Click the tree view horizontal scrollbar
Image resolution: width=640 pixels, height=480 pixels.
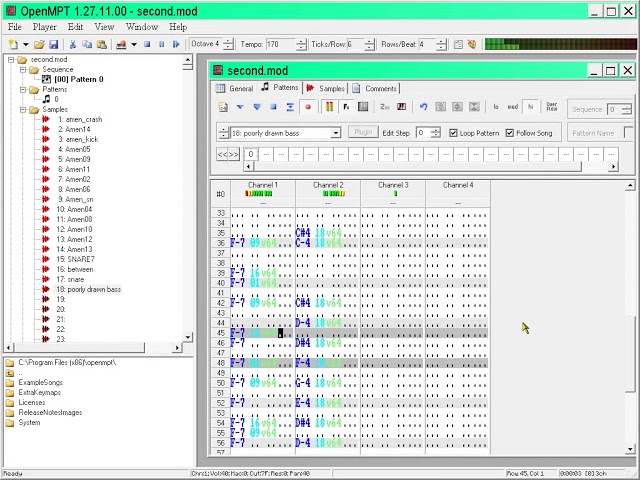tap(93, 348)
